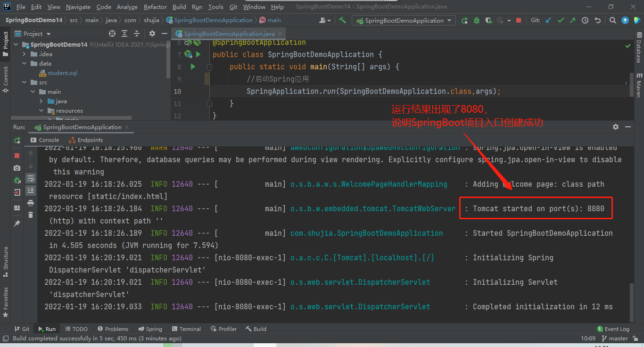Image resolution: width=644 pixels, height=347 pixels.
Task: Open the user account dropdown in toolbar
Action: coord(325,20)
